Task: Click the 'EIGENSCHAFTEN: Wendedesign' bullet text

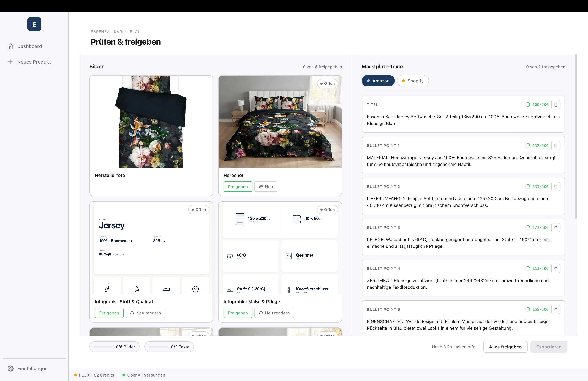Action: coord(458,325)
